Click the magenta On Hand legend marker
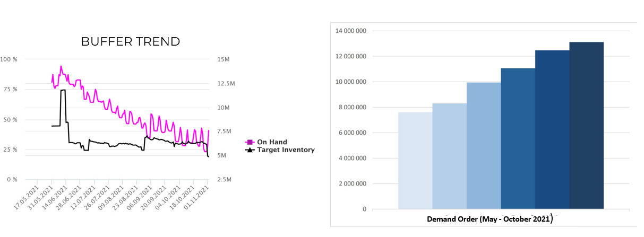The width and height of the screenshot is (644, 237). (249, 142)
